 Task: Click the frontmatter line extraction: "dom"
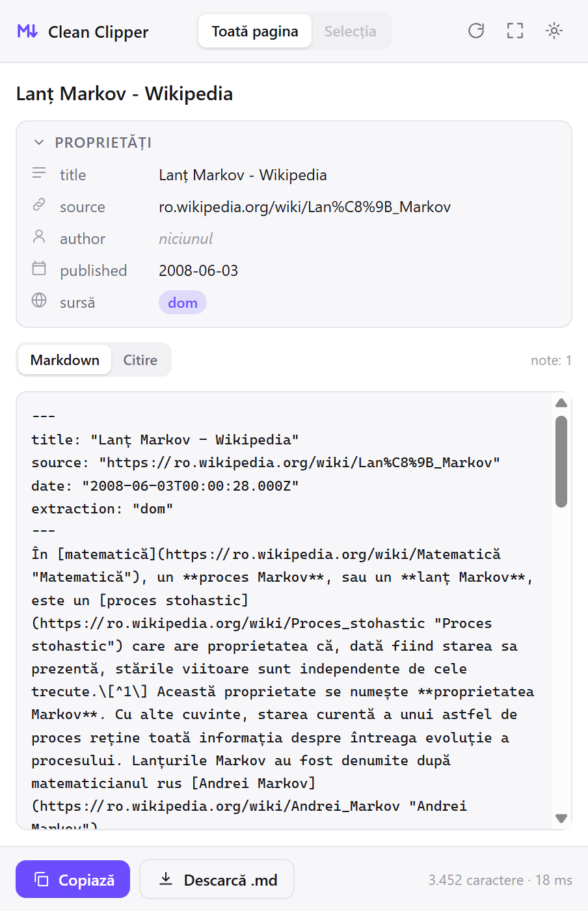[102, 509]
